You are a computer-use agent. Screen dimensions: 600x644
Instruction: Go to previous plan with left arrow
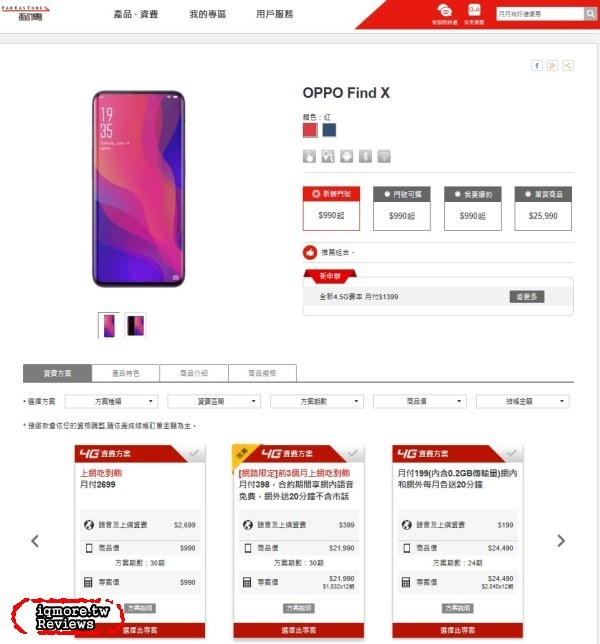pyautogui.click(x=35, y=540)
